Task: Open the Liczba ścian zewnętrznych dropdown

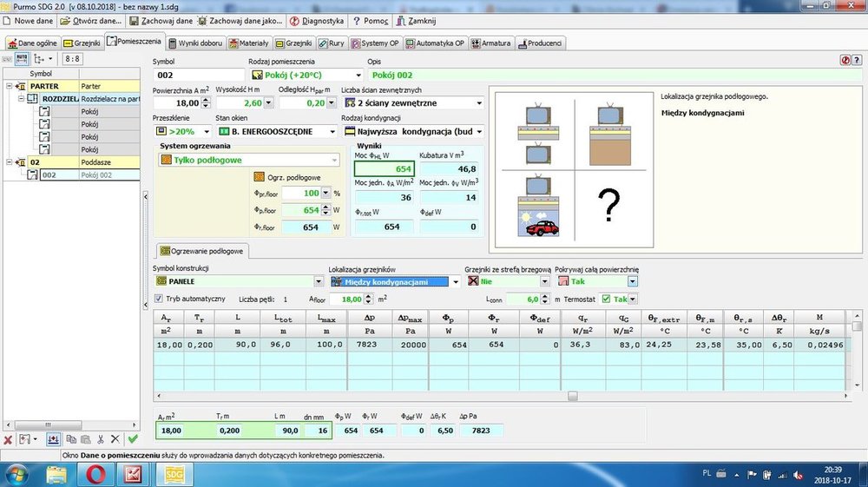Action: click(478, 103)
